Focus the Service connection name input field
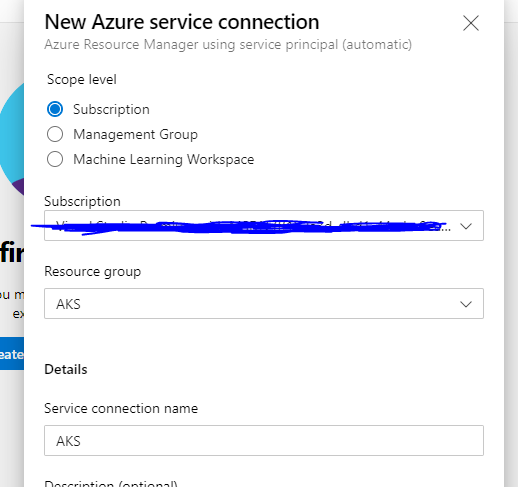Viewport: 518px width, 487px height. (264, 440)
